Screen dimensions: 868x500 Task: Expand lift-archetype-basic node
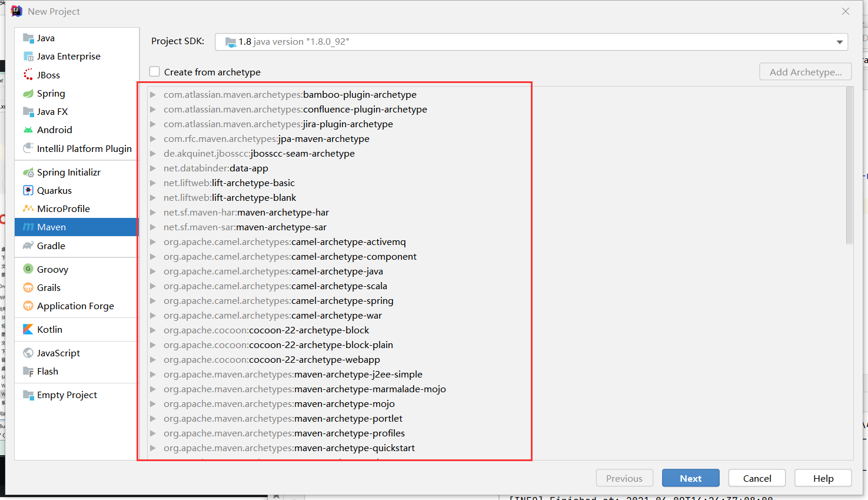(x=153, y=183)
